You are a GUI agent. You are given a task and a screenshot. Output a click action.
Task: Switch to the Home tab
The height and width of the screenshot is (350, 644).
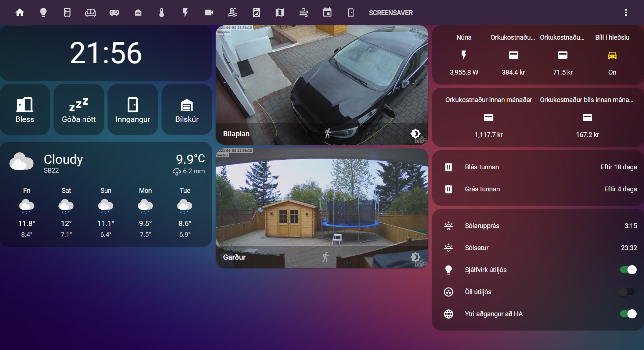point(20,12)
